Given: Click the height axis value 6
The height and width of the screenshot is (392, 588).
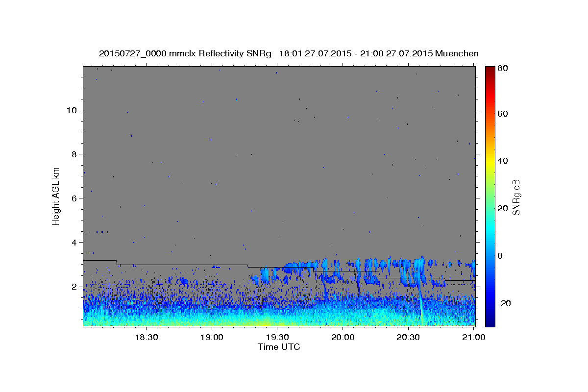Looking at the screenshot, I should click(75, 198).
